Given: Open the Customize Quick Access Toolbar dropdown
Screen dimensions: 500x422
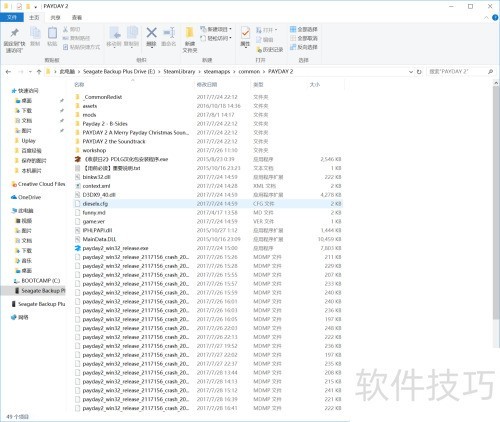Looking at the screenshot, I should tap(35, 7).
